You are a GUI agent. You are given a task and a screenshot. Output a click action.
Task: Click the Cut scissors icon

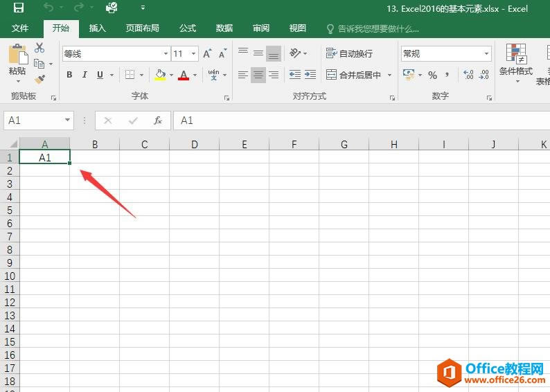(39, 48)
